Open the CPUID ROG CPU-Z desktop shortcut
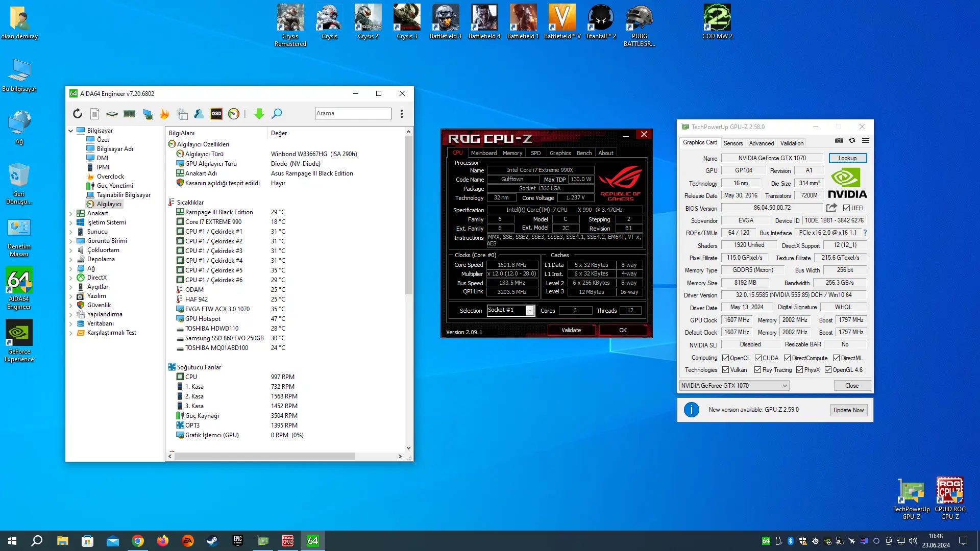The image size is (980, 551). 950,498
